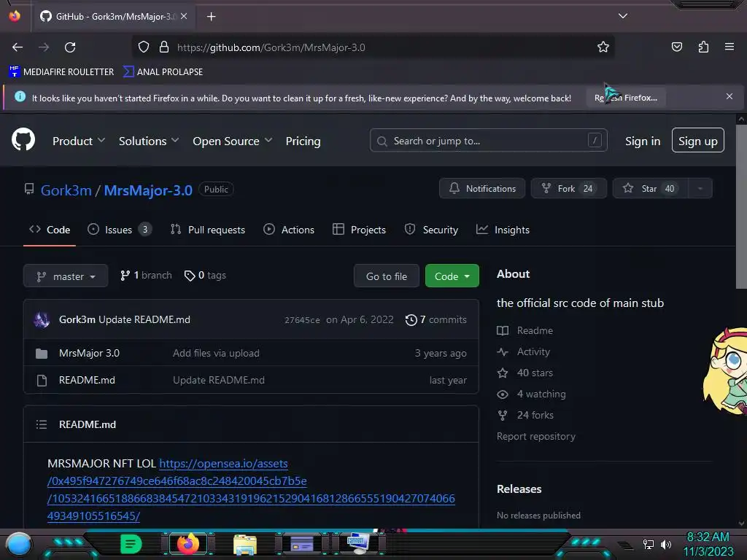Click the Refresh Firefox button

coord(625,98)
